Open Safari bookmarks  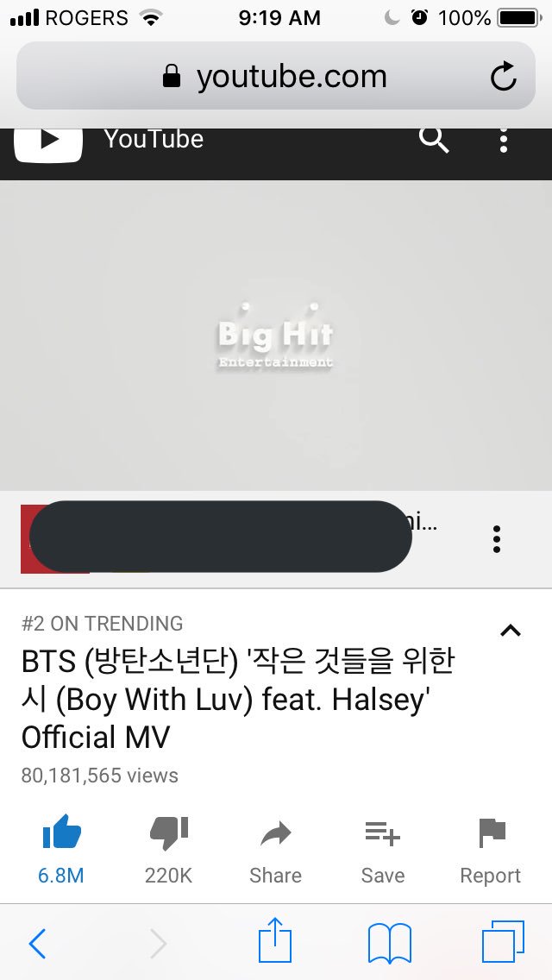point(390,943)
